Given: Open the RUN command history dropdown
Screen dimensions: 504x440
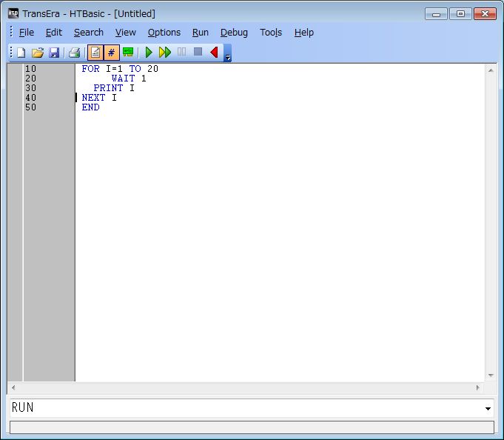Looking at the screenshot, I should pos(488,409).
